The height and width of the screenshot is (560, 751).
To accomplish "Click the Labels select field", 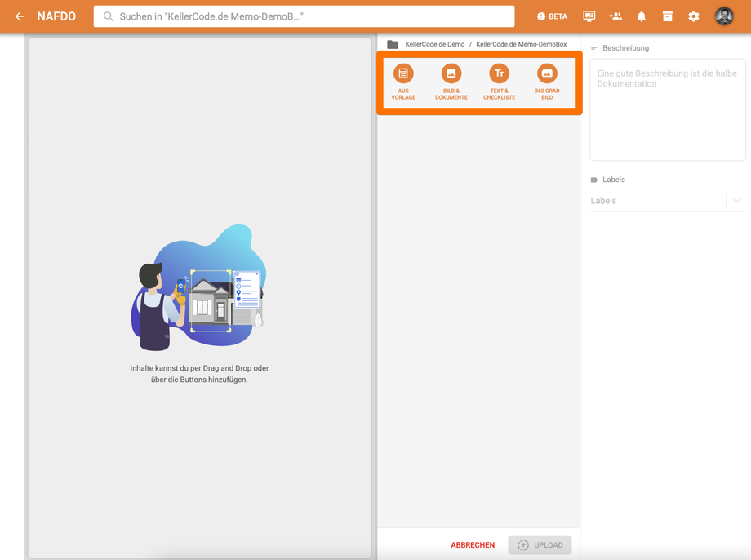I will click(667, 201).
